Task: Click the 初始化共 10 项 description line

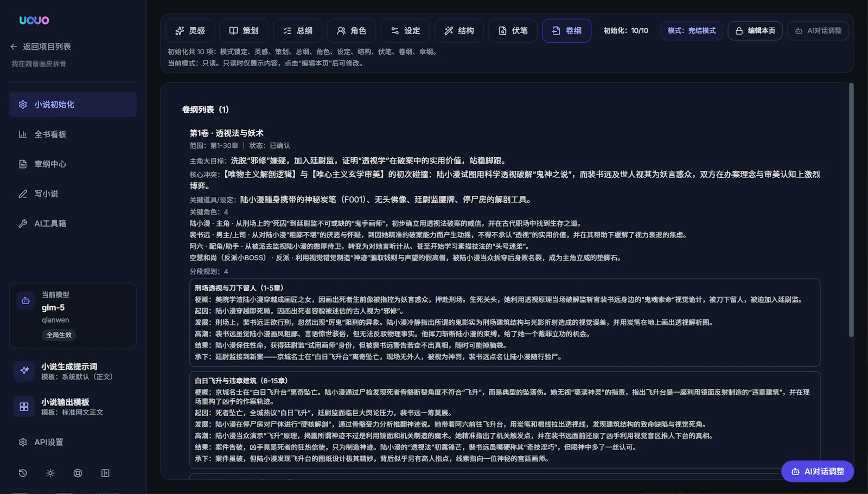Action: pos(303,52)
